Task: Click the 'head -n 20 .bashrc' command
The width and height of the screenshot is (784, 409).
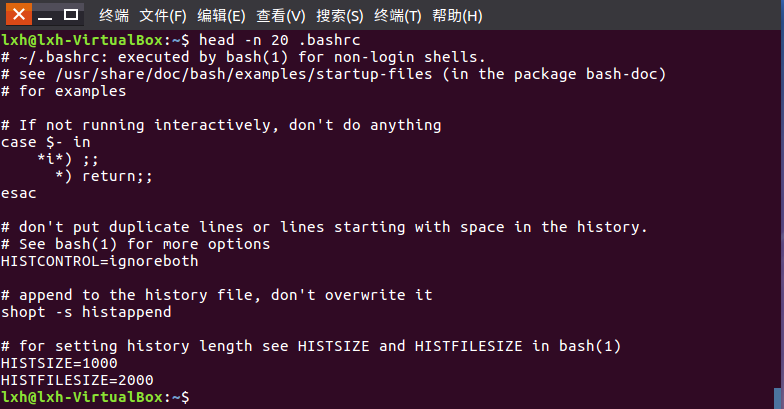Action: (x=280, y=40)
